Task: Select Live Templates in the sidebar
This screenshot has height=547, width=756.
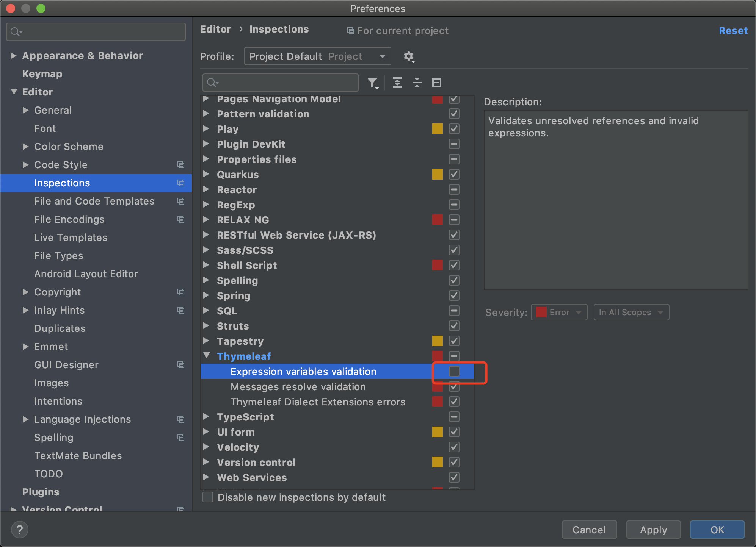Action: pyautogui.click(x=71, y=238)
